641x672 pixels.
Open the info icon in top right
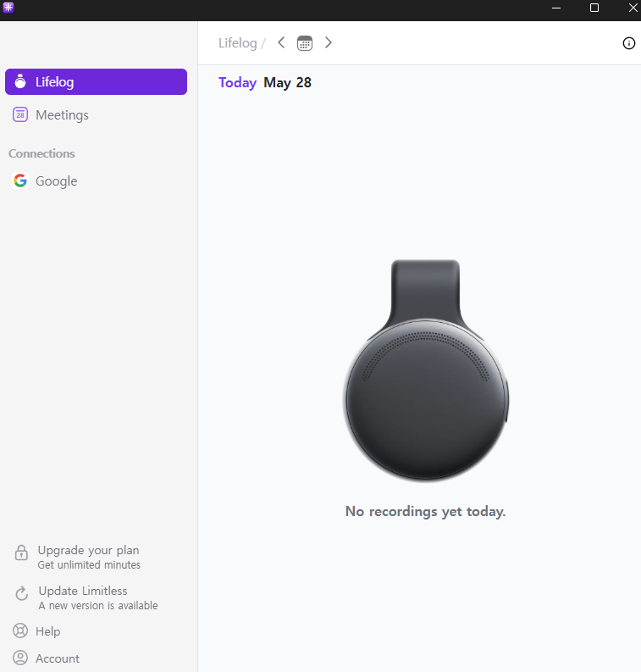pyautogui.click(x=628, y=43)
